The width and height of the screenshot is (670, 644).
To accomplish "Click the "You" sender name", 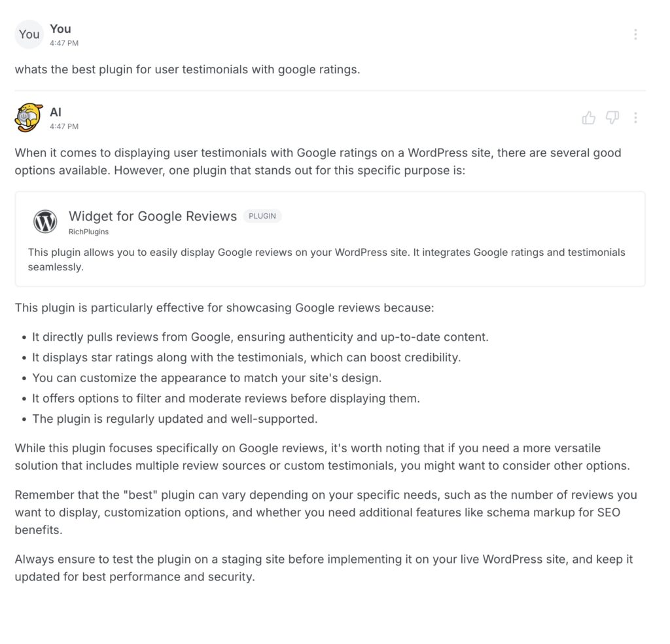I will point(60,28).
